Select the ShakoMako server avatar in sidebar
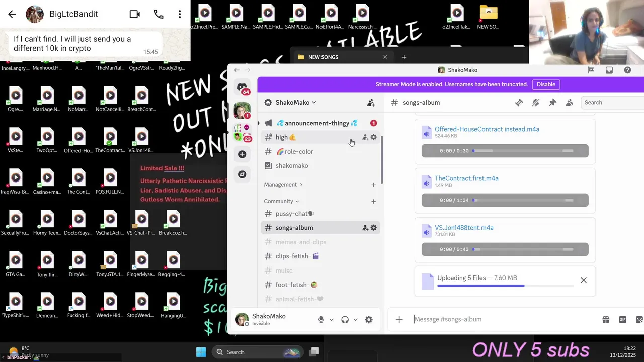Image resolution: width=644 pixels, height=362 pixels. pos(242,110)
